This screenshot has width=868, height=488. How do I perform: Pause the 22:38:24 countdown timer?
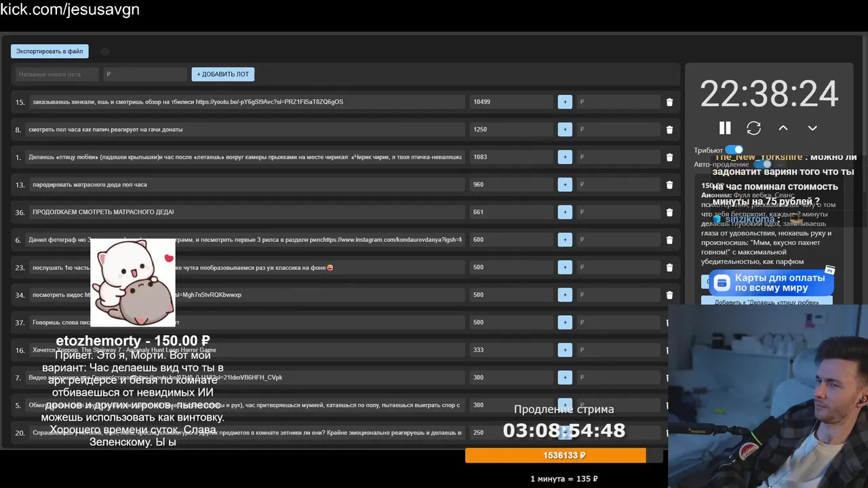click(725, 128)
